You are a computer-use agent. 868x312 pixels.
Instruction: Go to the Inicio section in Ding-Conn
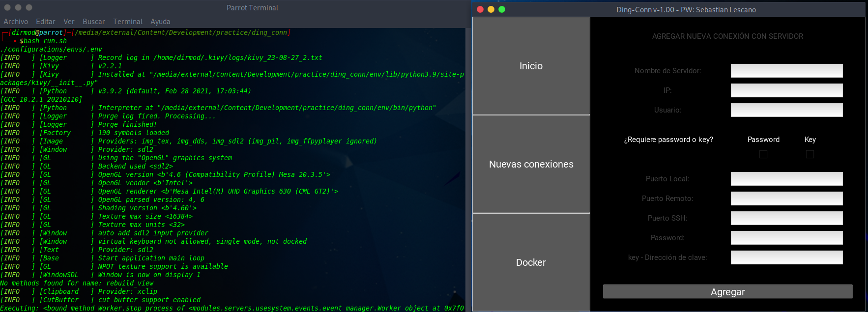coord(531,66)
